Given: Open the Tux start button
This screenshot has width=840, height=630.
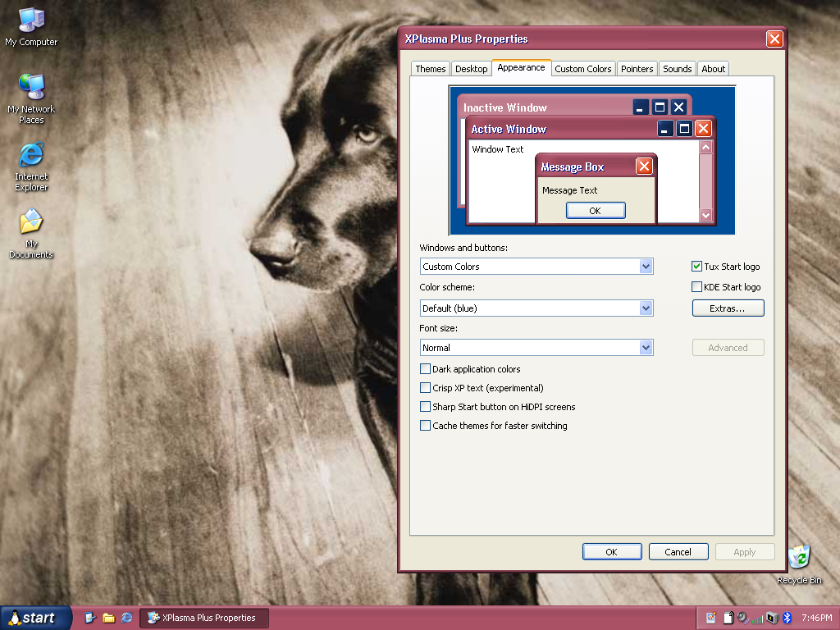Looking at the screenshot, I should pos(35,618).
